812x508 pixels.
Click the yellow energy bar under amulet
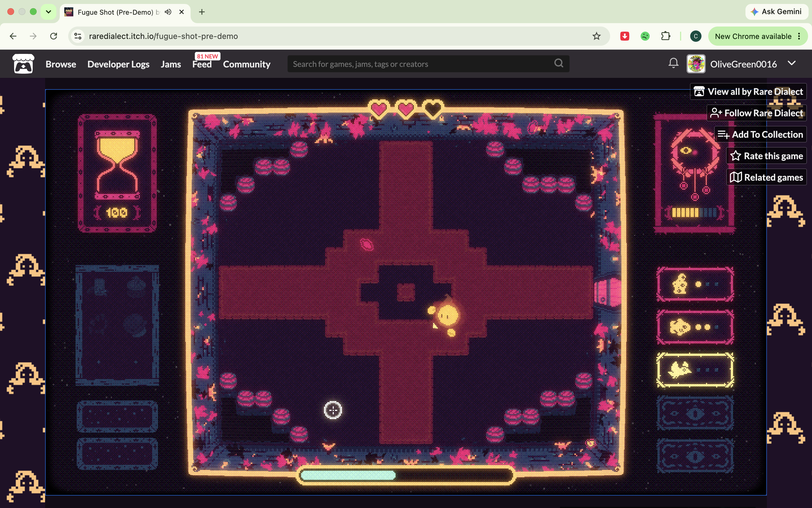694,212
